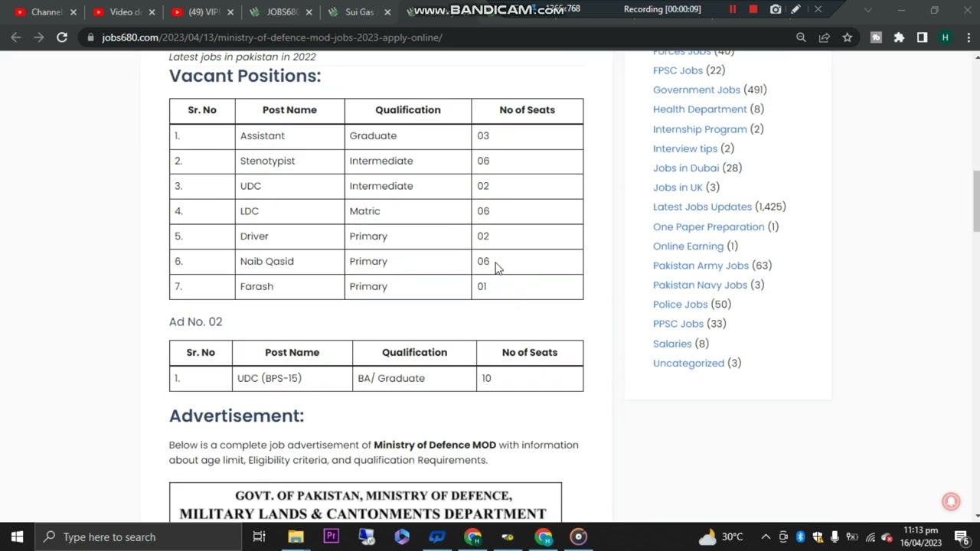
Task: Close the Sui Gas tab
Action: [387, 12]
